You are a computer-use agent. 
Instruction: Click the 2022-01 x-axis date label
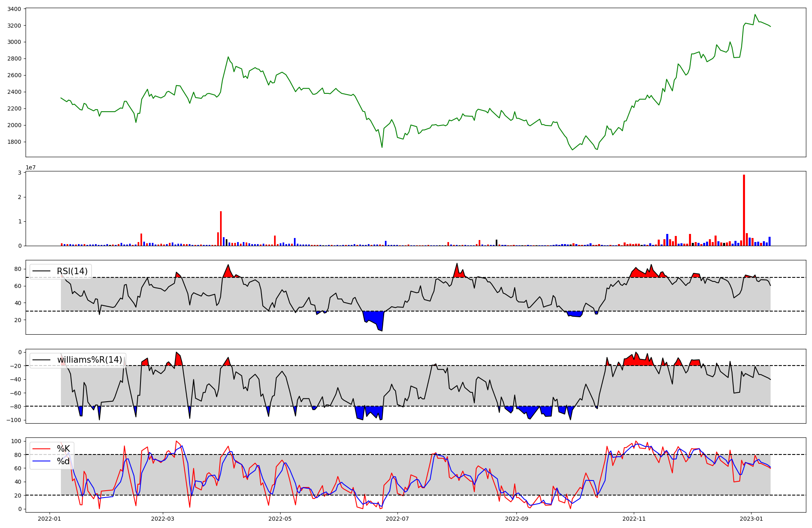tap(50, 519)
